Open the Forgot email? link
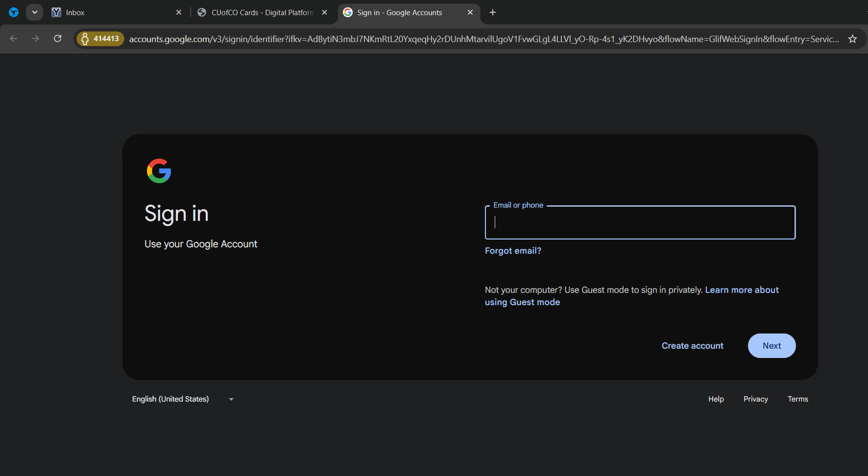Image resolution: width=868 pixels, height=476 pixels. [x=513, y=251]
